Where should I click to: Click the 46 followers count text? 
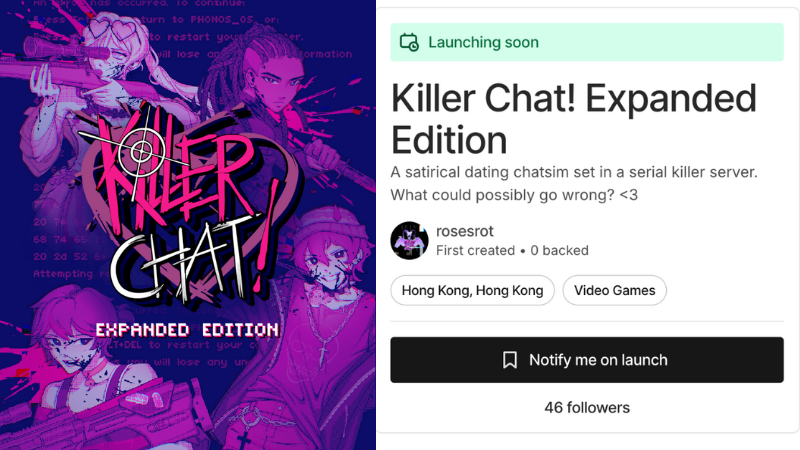[x=587, y=408]
